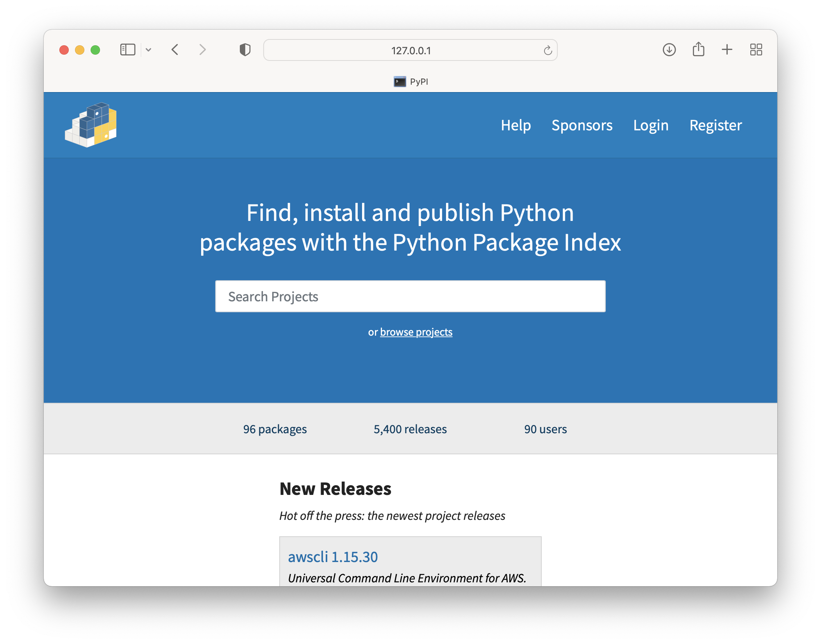Open the awscli 1.15.30 release
Viewport: 821px width, 644px height.
point(333,557)
